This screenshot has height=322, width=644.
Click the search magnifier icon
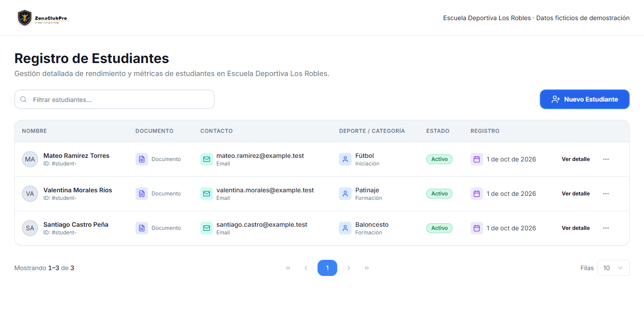tap(23, 99)
